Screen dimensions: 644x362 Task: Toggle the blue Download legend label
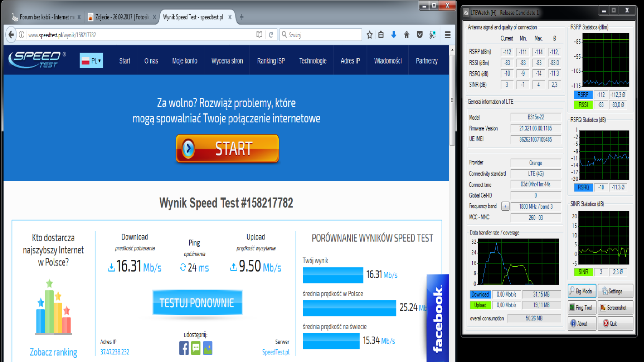(x=480, y=294)
